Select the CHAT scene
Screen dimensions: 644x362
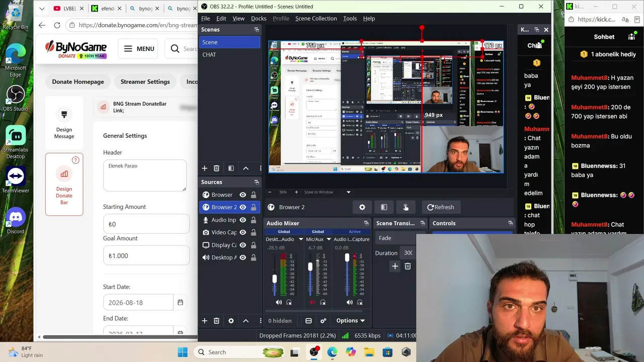[x=229, y=54]
